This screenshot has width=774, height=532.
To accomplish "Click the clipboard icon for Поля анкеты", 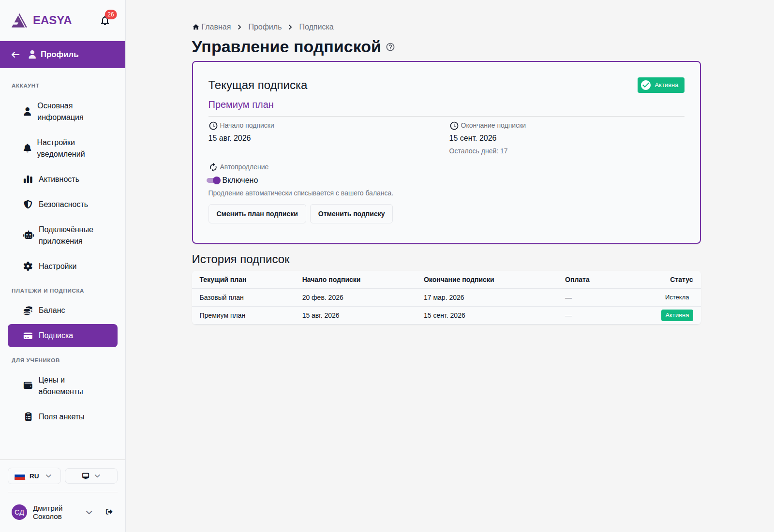I will click(x=29, y=416).
